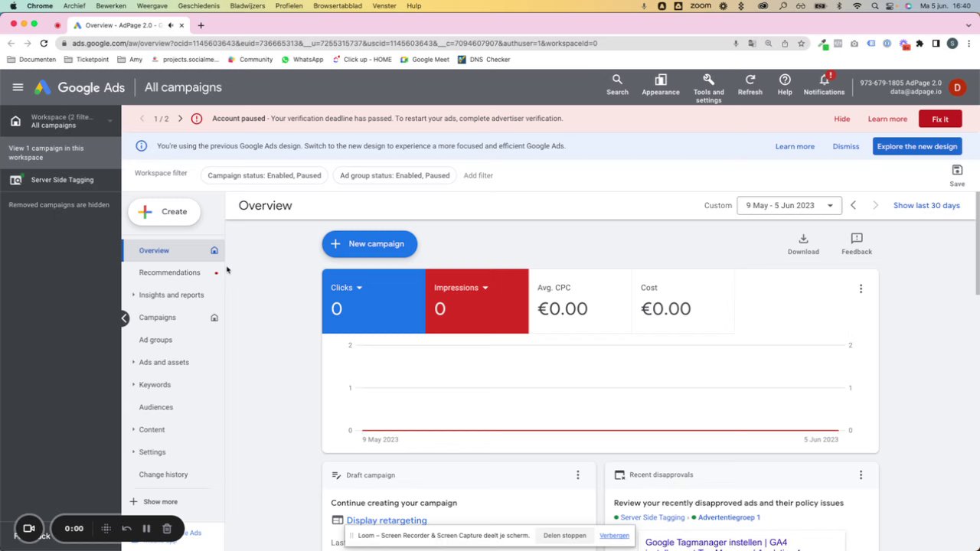Expand the Keywords section
The width and height of the screenshot is (980, 551).
[x=133, y=385]
